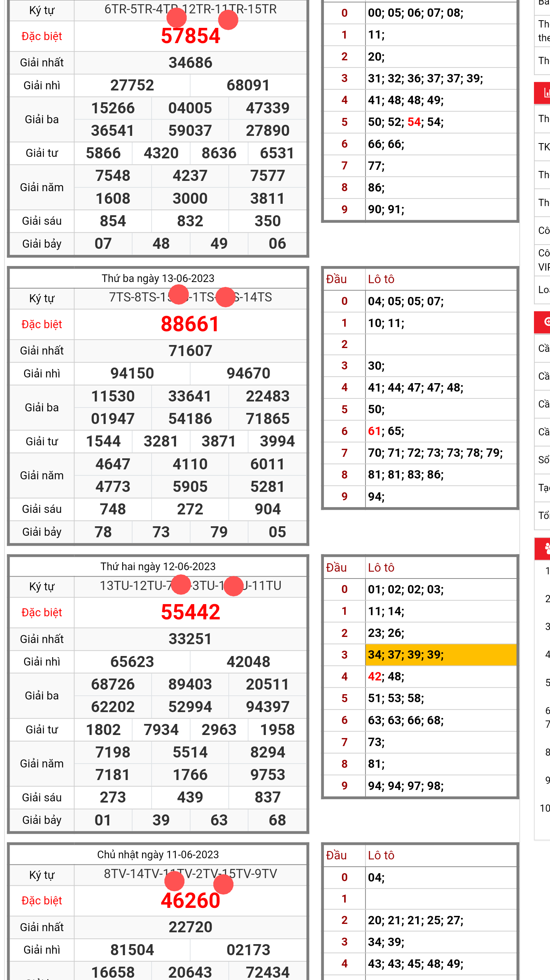This screenshot has height=980, width=550.
Task: Select loto row '50; 52; 54; 54;'
Action: point(441,122)
